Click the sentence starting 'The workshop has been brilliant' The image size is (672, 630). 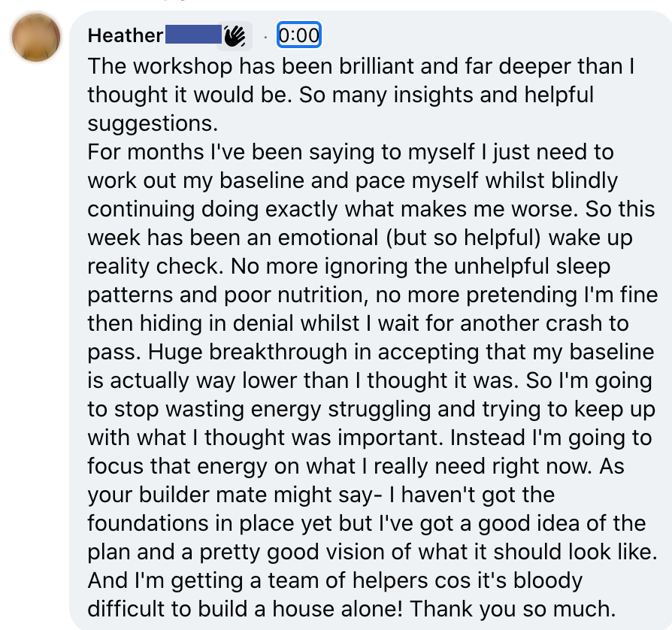[x=362, y=66]
